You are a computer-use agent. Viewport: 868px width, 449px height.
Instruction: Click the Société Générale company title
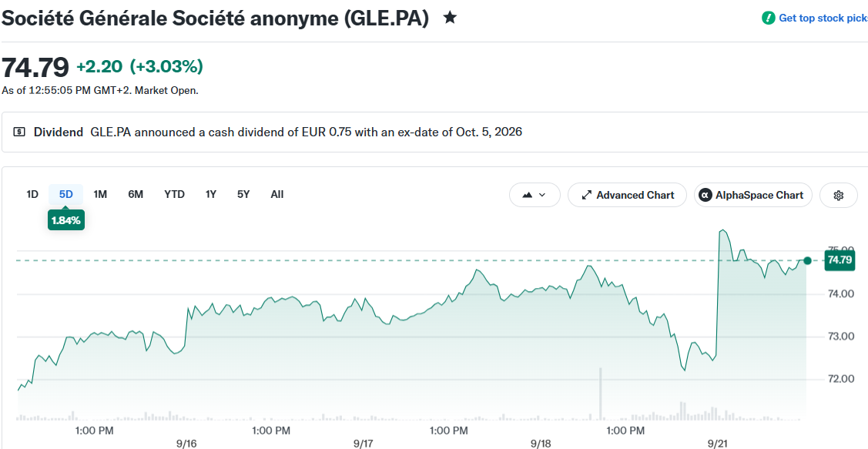(x=216, y=18)
